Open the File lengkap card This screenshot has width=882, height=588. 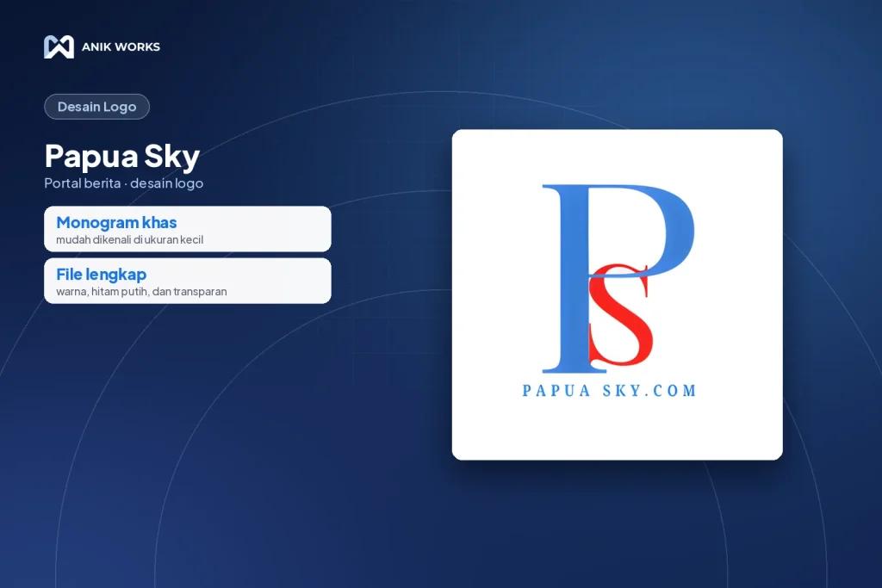pyautogui.click(x=187, y=281)
